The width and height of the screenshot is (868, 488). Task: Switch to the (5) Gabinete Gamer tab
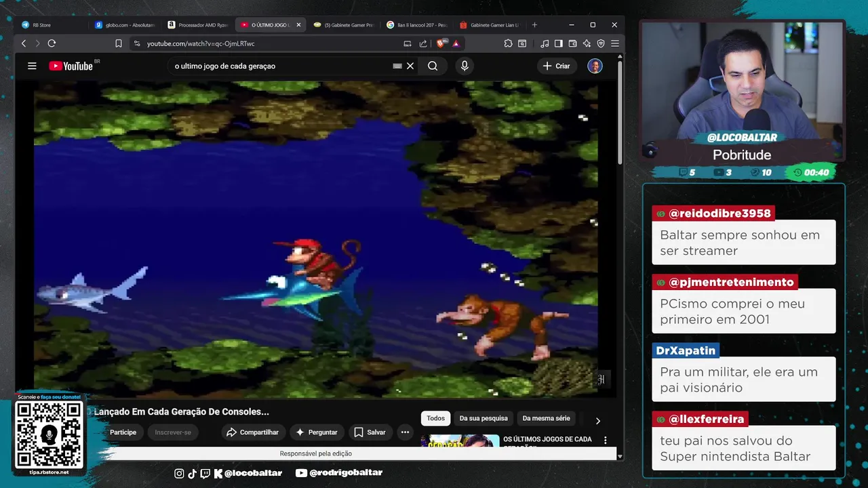tap(343, 25)
